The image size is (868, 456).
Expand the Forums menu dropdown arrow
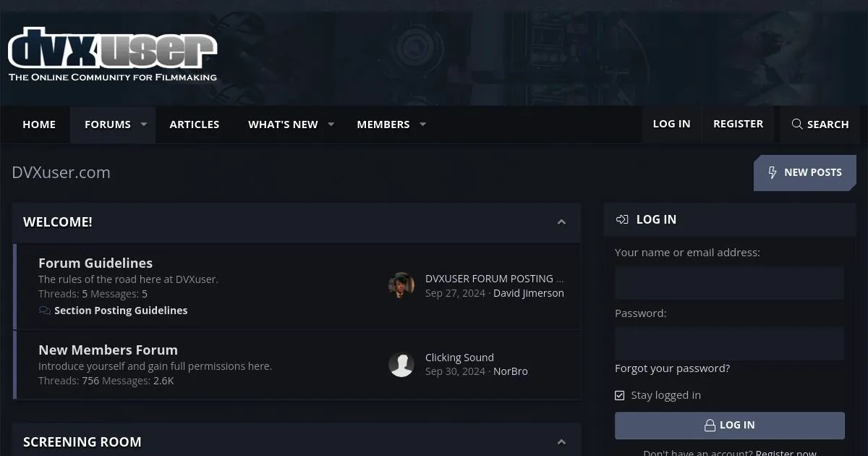[x=144, y=124]
